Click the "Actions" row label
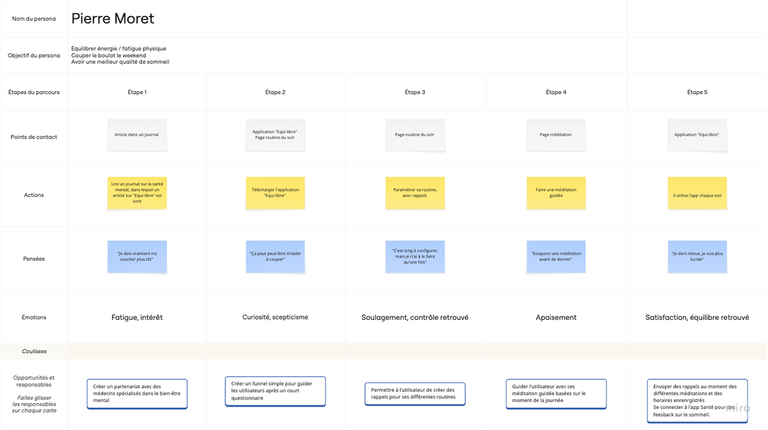The width and height of the screenshot is (768, 430). point(34,195)
